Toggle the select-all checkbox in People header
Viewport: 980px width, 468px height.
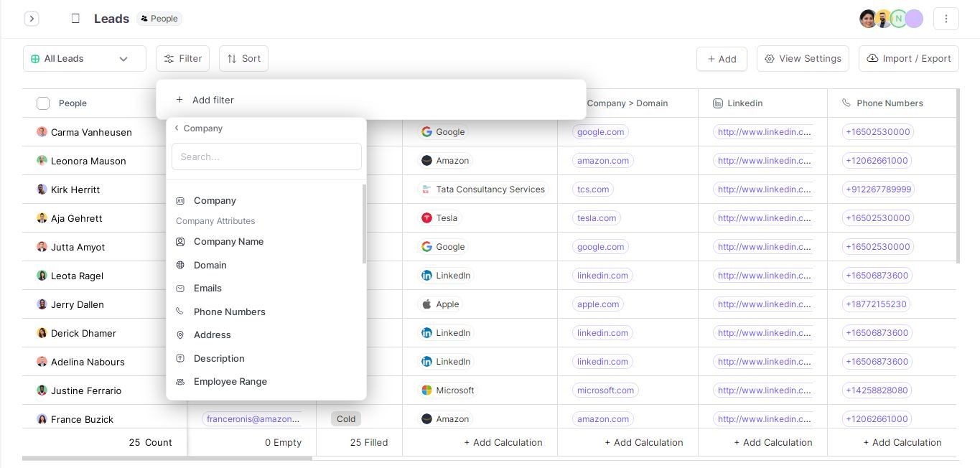coord(43,103)
